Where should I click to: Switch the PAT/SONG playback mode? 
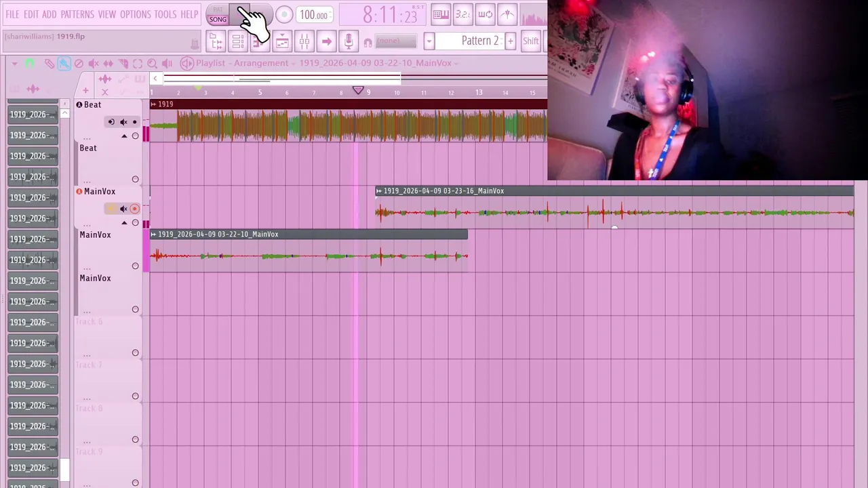tap(218, 15)
